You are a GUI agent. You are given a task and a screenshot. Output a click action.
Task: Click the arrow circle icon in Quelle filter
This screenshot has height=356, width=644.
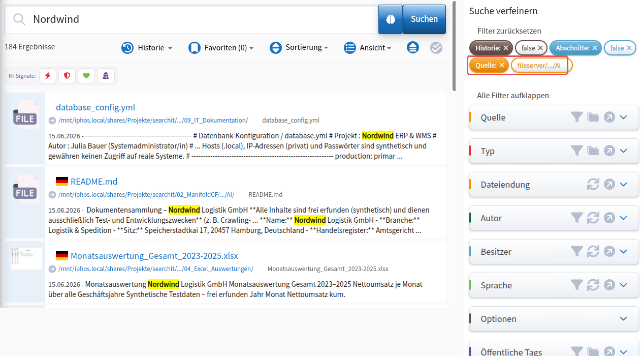609,117
